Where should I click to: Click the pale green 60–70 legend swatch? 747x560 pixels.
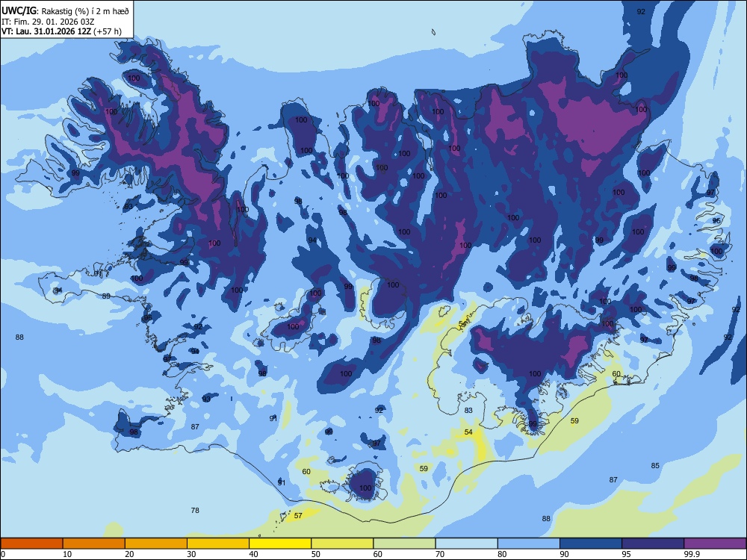tap(404, 544)
